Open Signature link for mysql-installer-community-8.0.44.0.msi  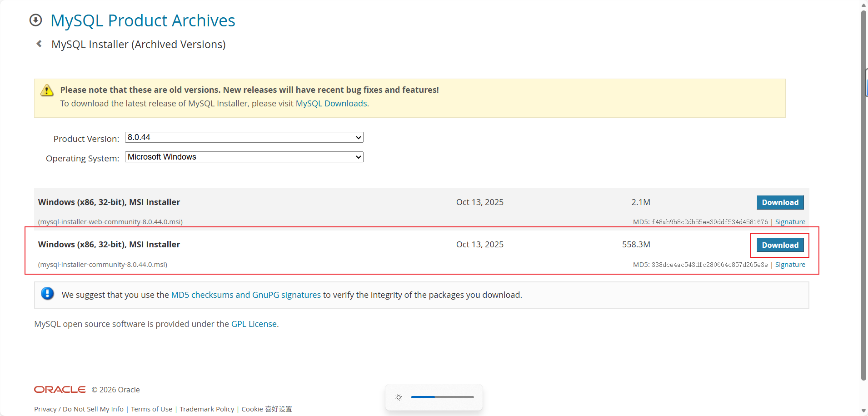click(x=790, y=265)
